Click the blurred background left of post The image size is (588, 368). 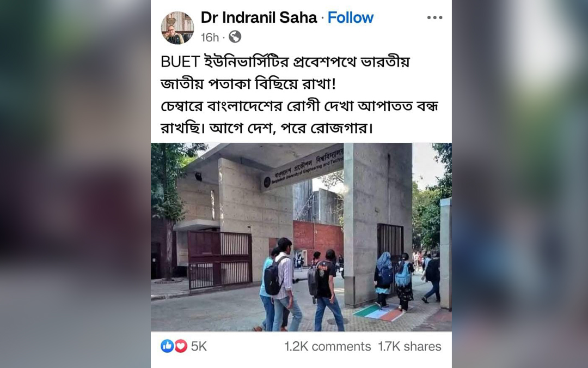click(x=75, y=184)
